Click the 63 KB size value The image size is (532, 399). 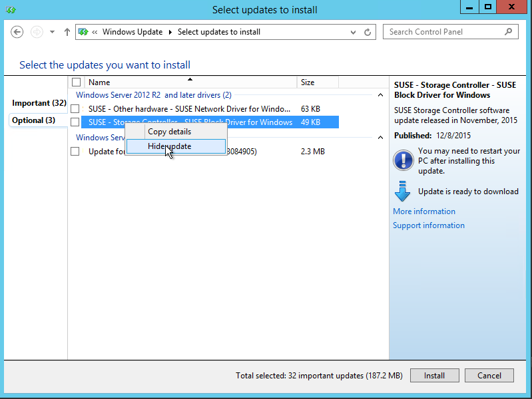click(310, 109)
